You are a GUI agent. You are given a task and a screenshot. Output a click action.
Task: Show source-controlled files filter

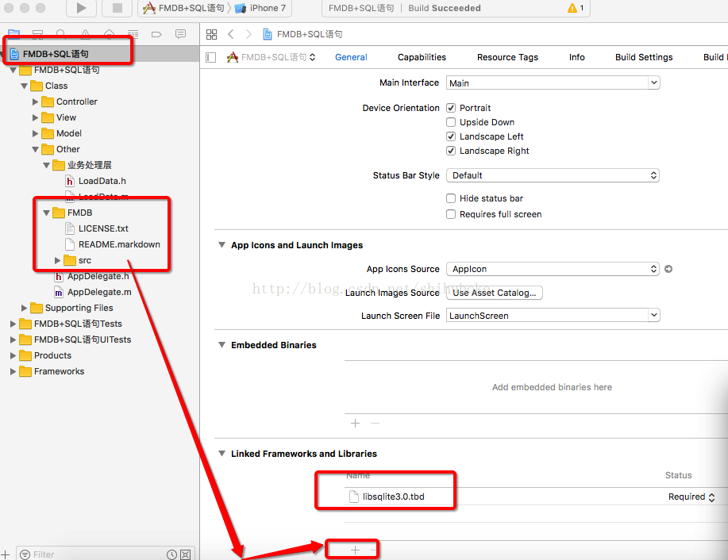(x=185, y=554)
